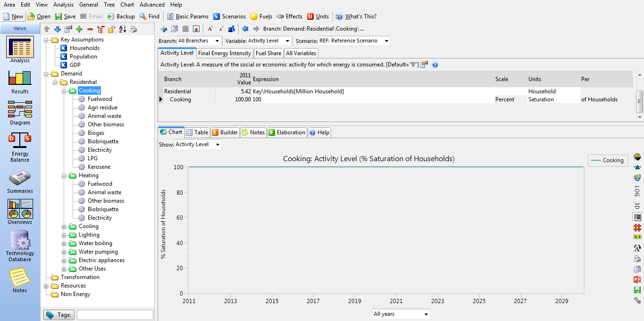Delete branch using the red minus icon
Screen dimensions: 644x321
pyautogui.click(x=90, y=29)
